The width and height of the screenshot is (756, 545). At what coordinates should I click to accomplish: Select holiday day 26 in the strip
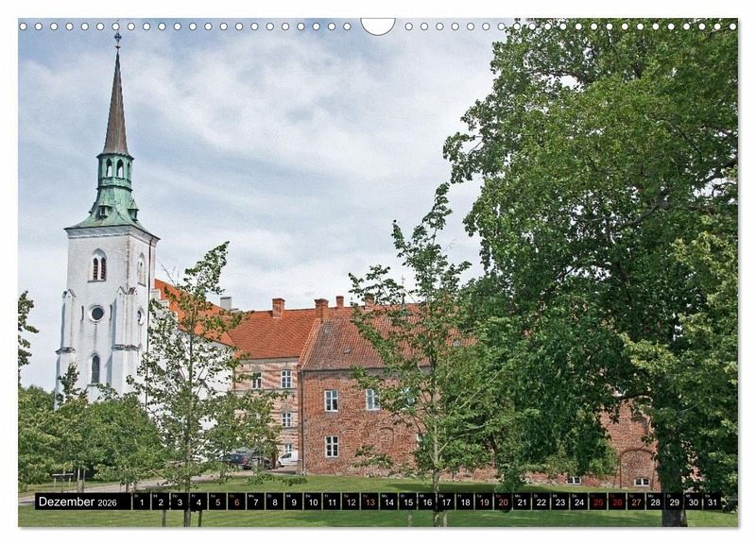coord(618,502)
